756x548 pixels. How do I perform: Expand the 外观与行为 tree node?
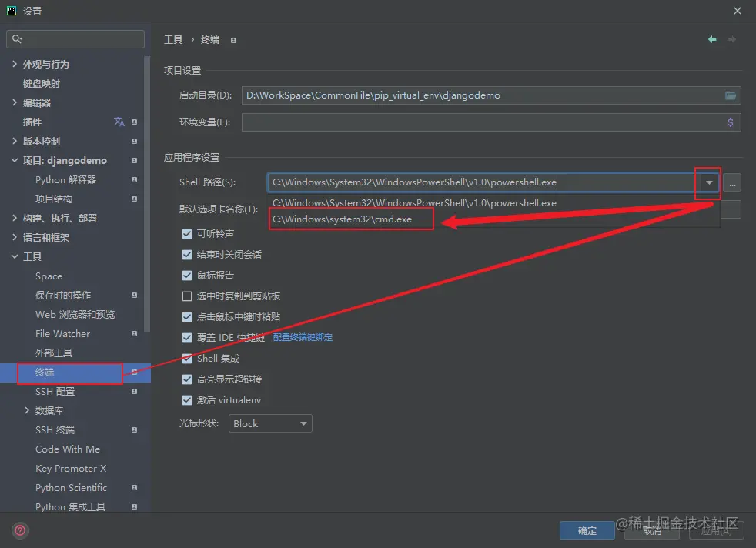coord(15,64)
